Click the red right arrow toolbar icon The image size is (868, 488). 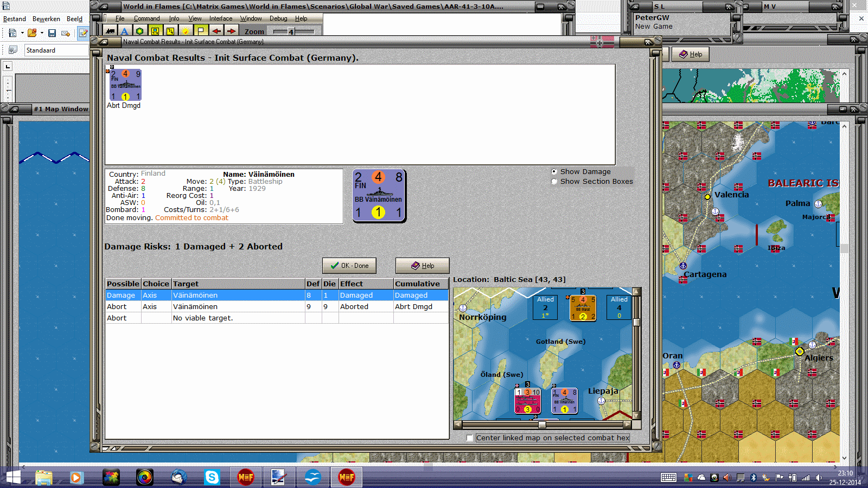click(231, 31)
